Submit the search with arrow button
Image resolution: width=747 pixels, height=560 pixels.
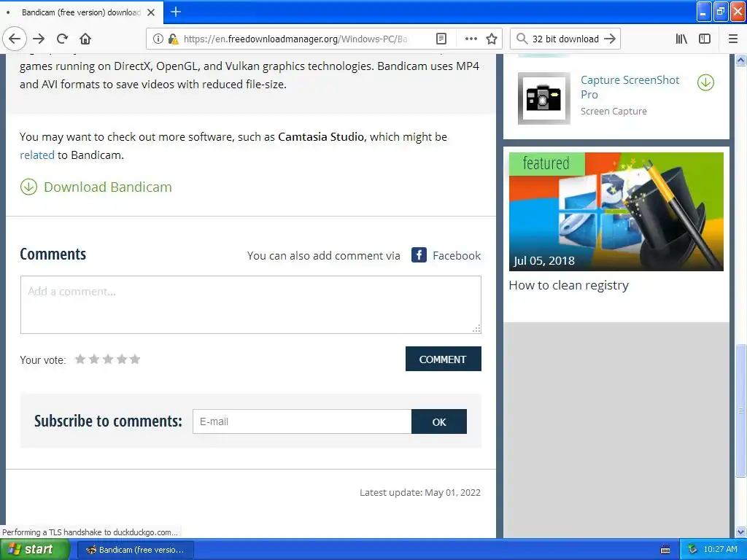coord(610,39)
